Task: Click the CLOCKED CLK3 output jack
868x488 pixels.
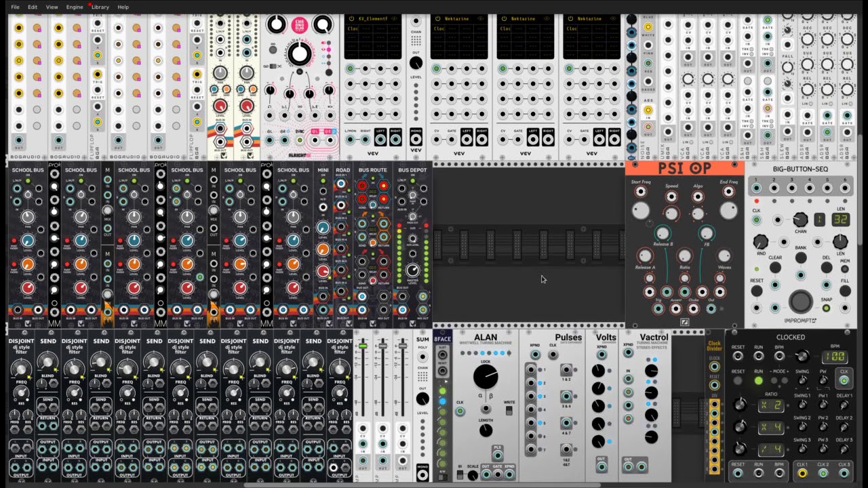Action: point(844,473)
